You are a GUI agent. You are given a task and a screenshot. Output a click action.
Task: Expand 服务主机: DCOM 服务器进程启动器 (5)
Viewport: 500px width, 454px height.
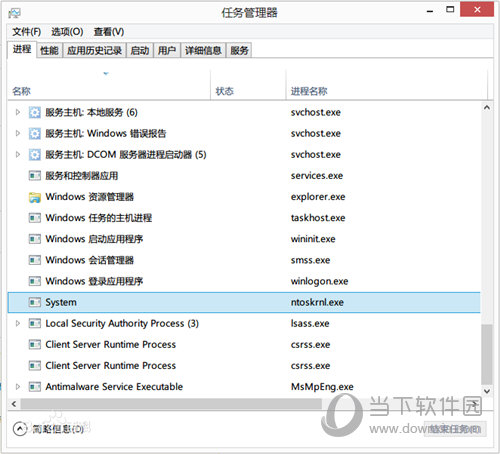pyautogui.click(x=18, y=154)
